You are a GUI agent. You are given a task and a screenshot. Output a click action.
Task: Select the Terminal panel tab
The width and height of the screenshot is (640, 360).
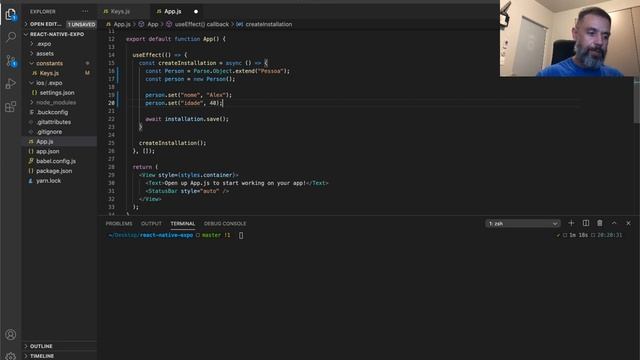click(182, 224)
